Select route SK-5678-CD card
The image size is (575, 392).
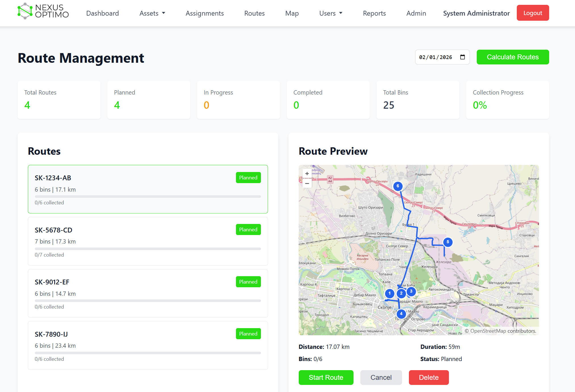(x=148, y=241)
